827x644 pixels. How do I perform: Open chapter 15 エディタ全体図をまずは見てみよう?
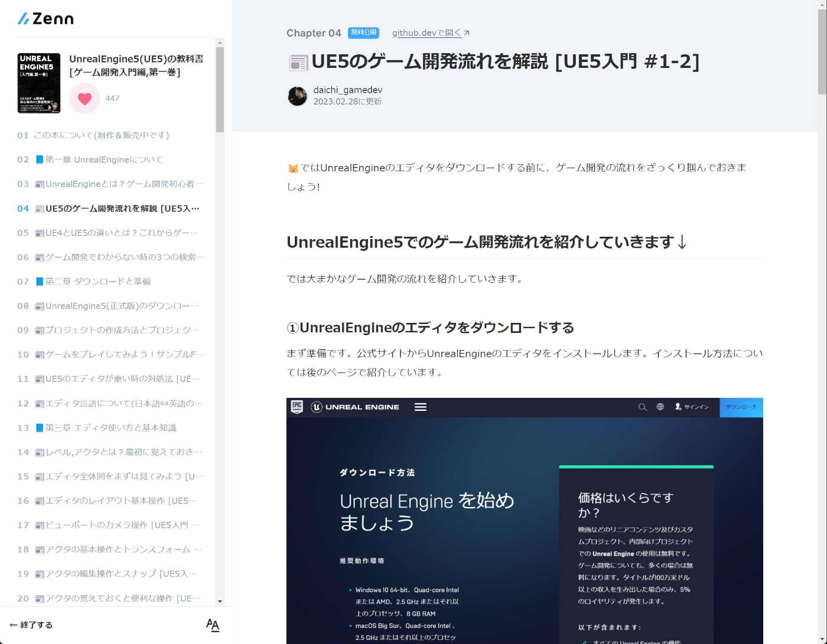tap(110, 476)
